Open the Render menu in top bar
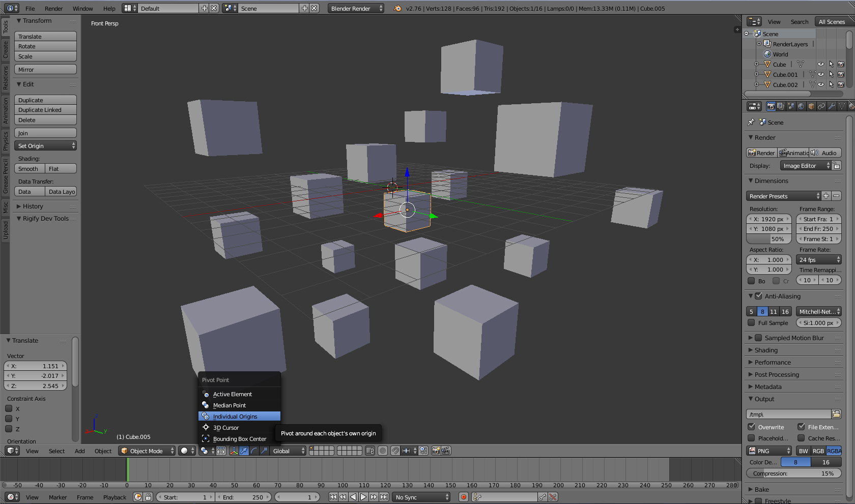The image size is (855, 504). (x=53, y=8)
